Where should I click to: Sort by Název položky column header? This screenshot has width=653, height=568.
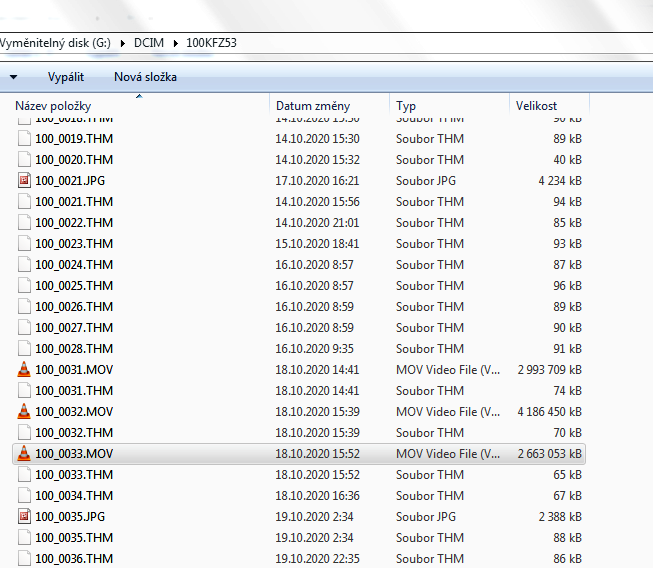click(x=53, y=106)
